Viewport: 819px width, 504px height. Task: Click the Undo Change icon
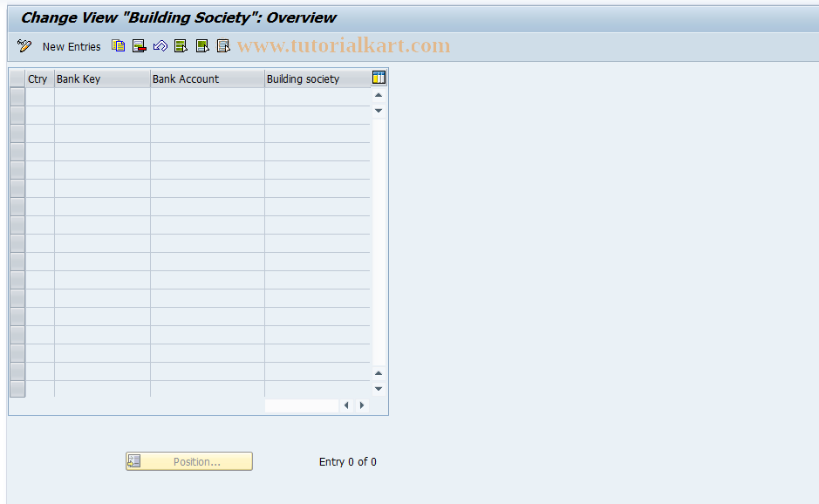click(160, 46)
